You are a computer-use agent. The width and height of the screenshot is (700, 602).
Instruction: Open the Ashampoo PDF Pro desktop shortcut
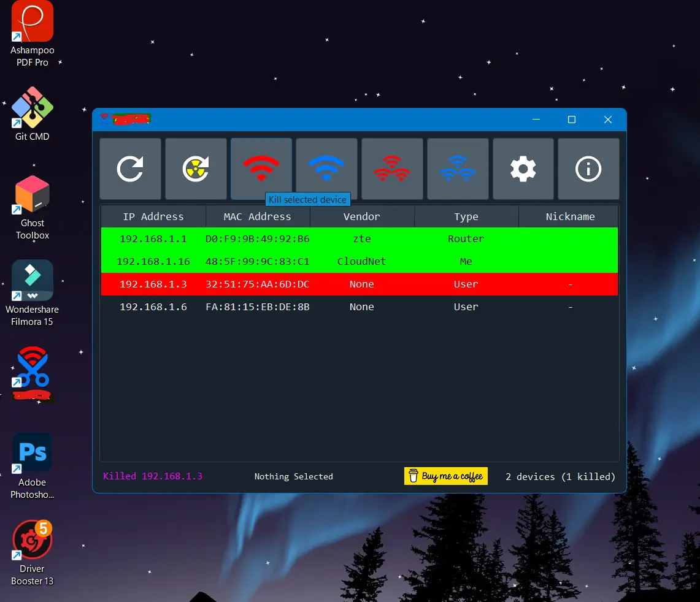pos(32,34)
